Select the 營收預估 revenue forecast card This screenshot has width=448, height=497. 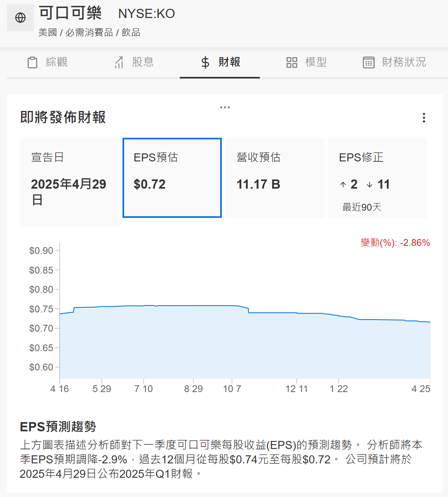click(275, 178)
